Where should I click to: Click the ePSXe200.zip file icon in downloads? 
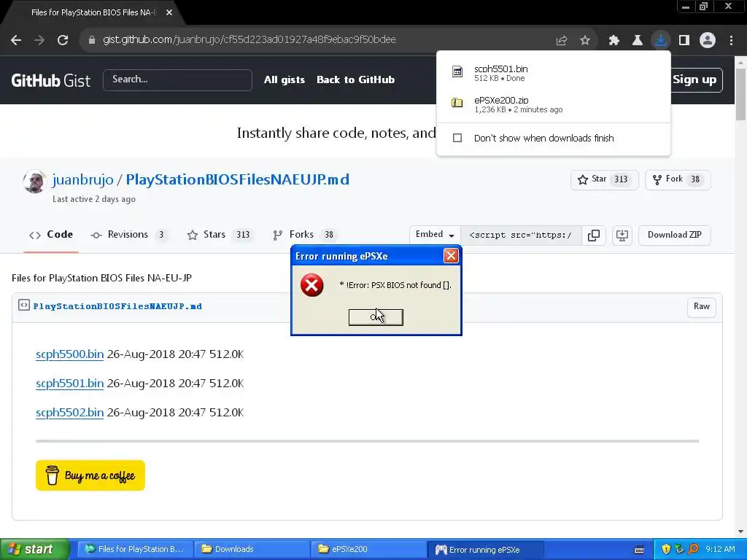(x=457, y=102)
